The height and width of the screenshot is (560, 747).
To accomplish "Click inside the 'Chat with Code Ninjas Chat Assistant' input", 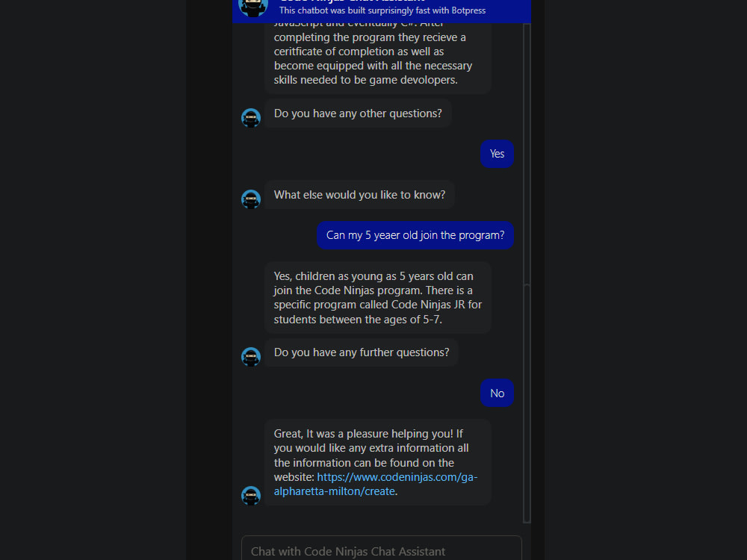I will point(381,551).
